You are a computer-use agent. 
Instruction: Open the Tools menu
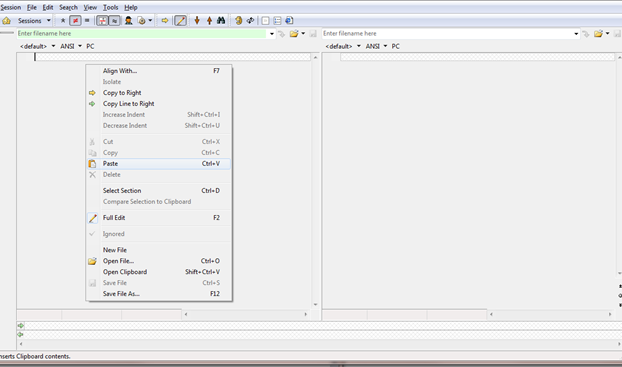(x=110, y=8)
